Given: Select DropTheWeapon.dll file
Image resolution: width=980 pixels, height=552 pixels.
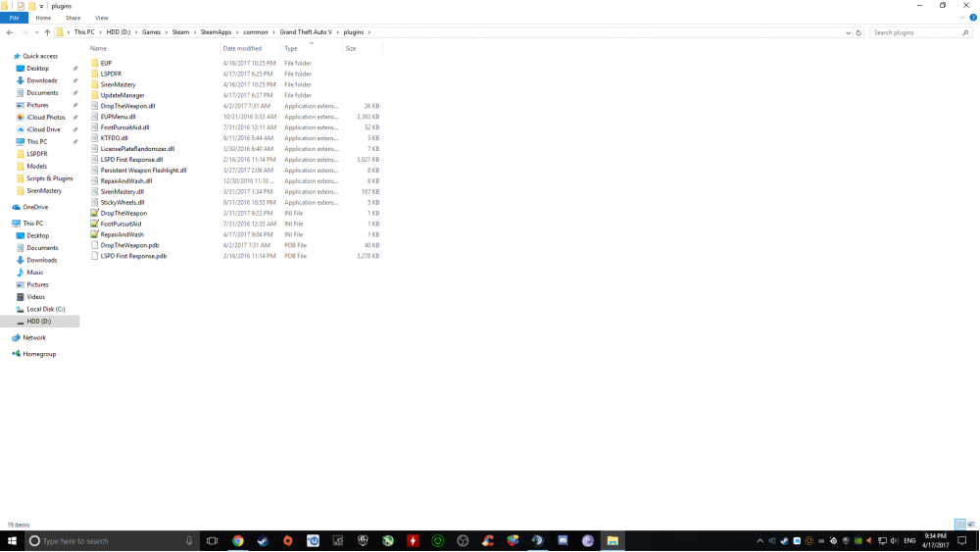Looking at the screenshot, I should pyautogui.click(x=127, y=106).
